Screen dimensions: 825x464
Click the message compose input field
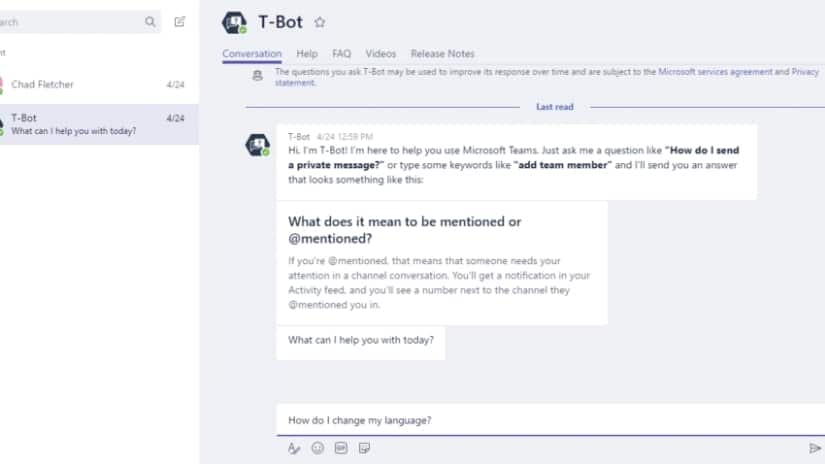550,420
